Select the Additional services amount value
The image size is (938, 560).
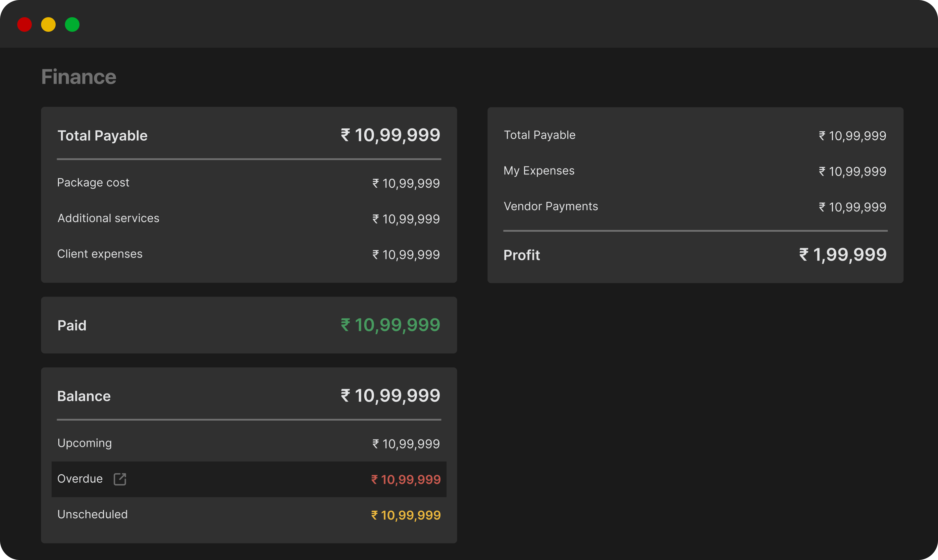point(406,219)
